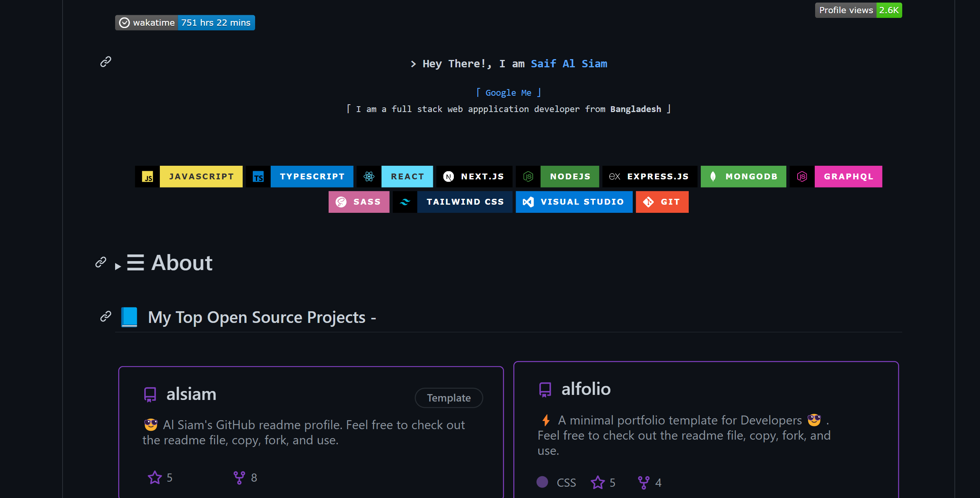This screenshot has height=498, width=980.
Task: Toggle the profile link anchor icon
Action: click(106, 61)
